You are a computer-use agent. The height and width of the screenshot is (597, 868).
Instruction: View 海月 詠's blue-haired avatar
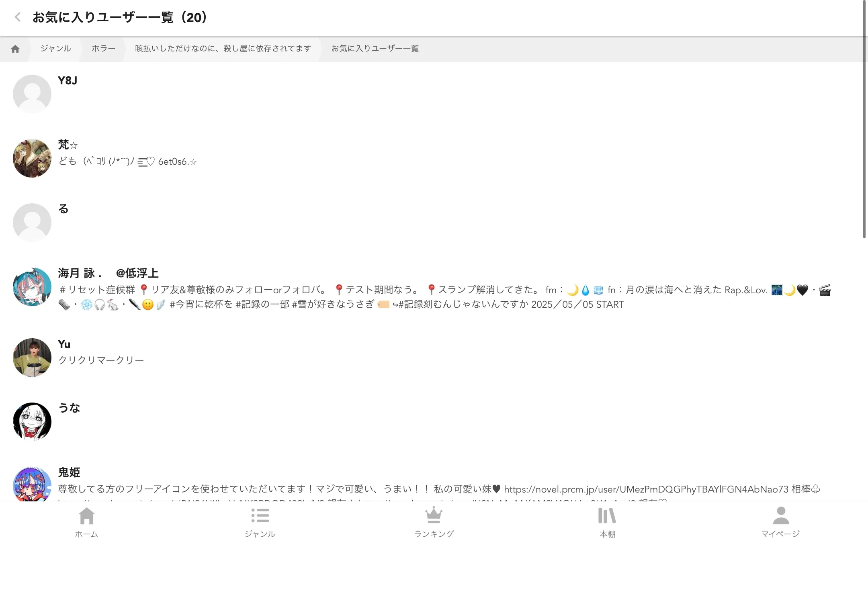point(32,287)
